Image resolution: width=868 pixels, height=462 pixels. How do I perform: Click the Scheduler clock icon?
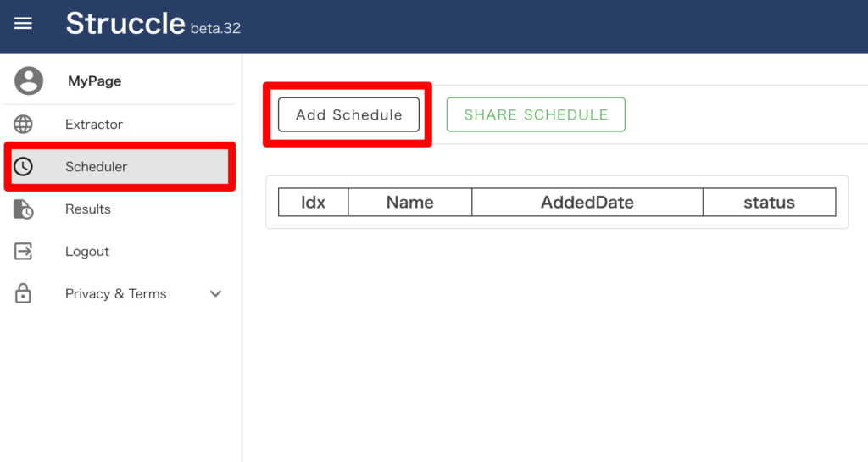coord(24,167)
